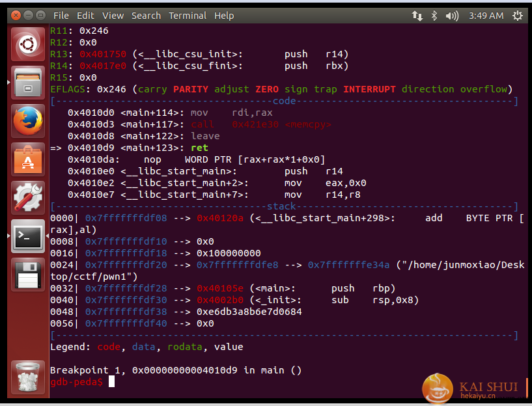
Task: Open System Settings from the launcher
Action: pyautogui.click(x=28, y=198)
